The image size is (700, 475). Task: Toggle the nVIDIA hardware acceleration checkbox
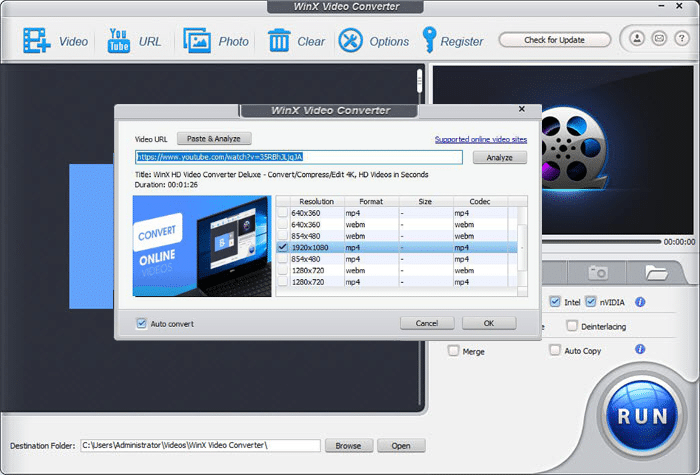tap(591, 302)
